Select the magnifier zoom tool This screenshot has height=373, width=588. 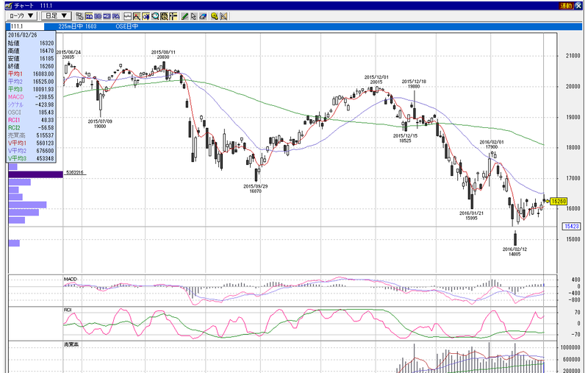pyautogui.click(x=155, y=16)
